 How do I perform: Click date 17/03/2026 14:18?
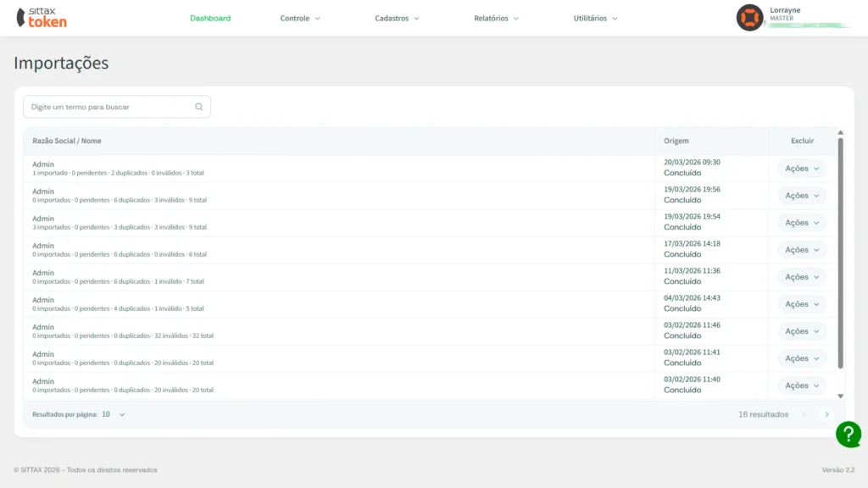(x=692, y=243)
